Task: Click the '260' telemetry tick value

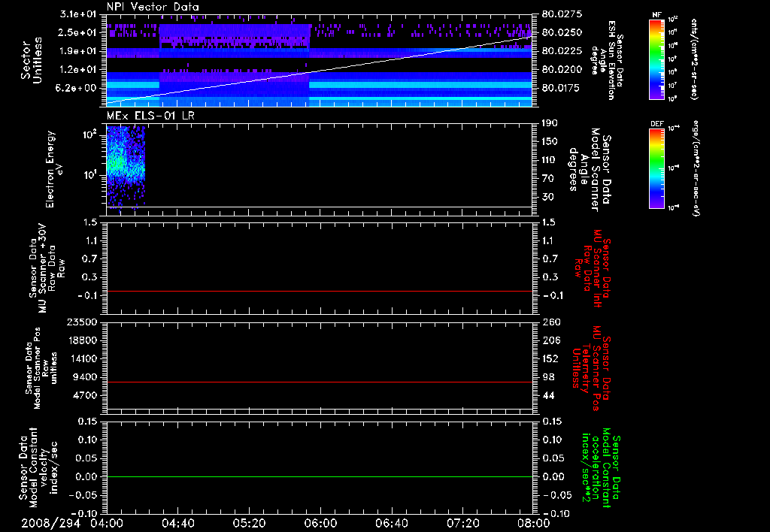Action: (x=550, y=322)
